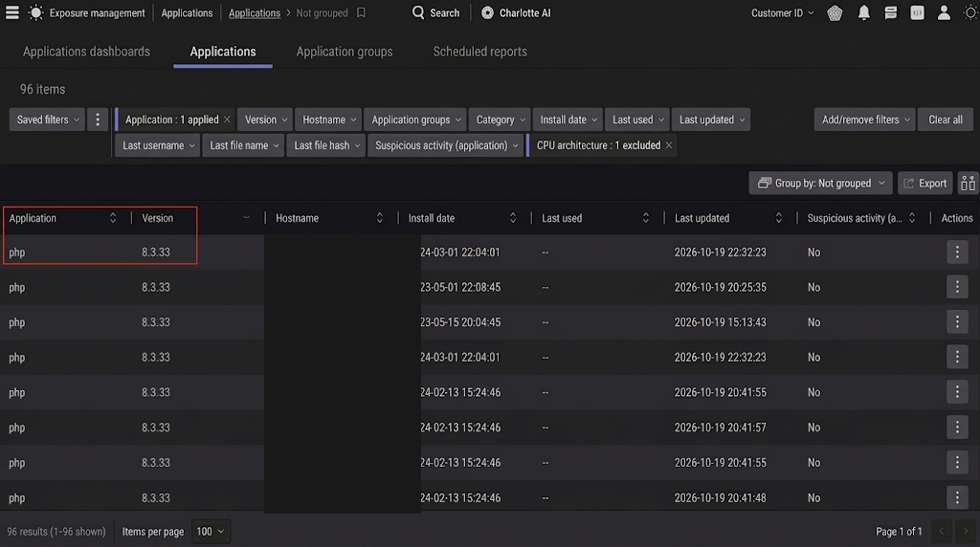Go to previous page arrow
This screenshot has height=547, width=980.
click(x=942, y=532)
